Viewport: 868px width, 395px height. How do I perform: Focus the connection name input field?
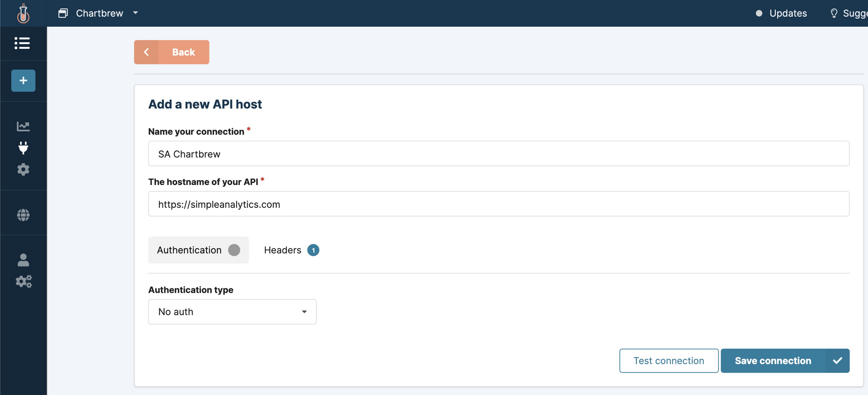point(498,154)
